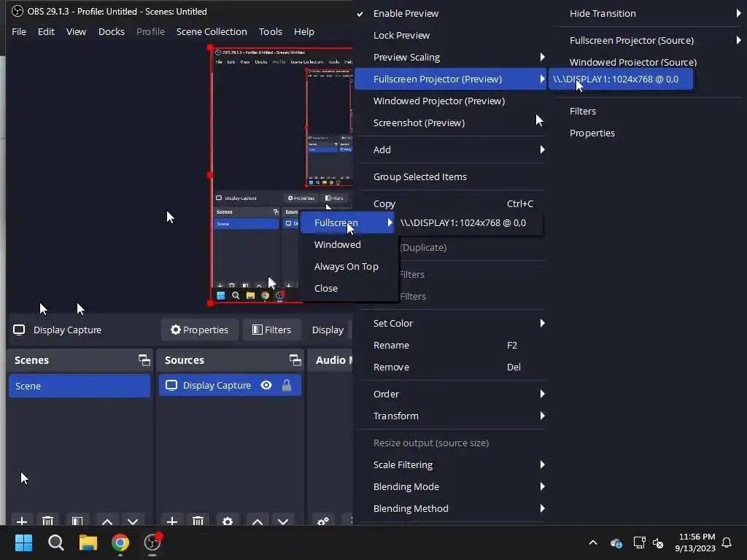Expand the Scale Filtering submenu
The image size is (747, 560).
(451, 464)
